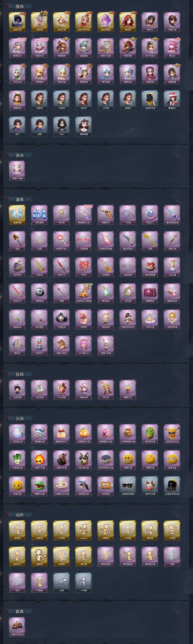Select the 后室幸存者 yellow hazmat outfit

[x=150, y=100]
